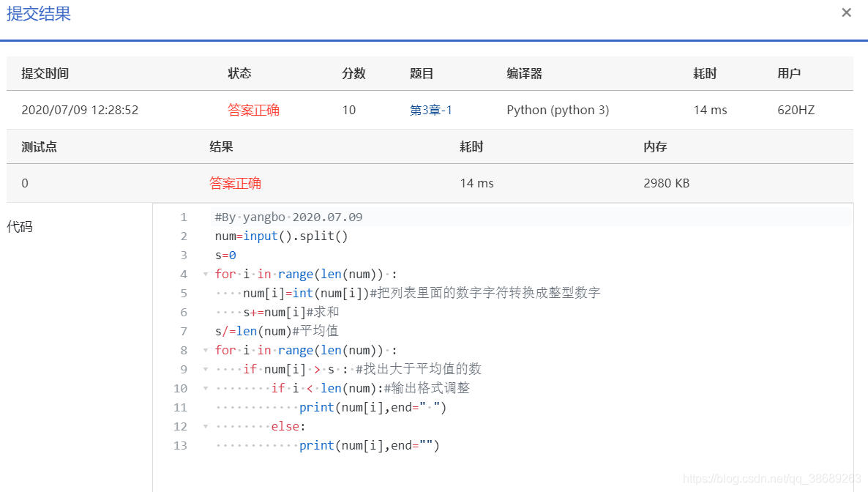Collapse the if block fold at line 9

point(206,369)
